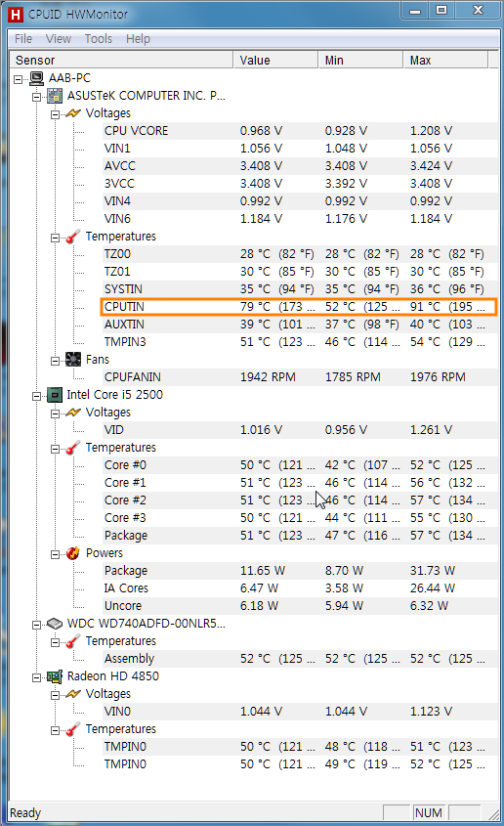Click the Powers flame icon
This screenshot has width=504, height=826.
(x=73, y=552)
